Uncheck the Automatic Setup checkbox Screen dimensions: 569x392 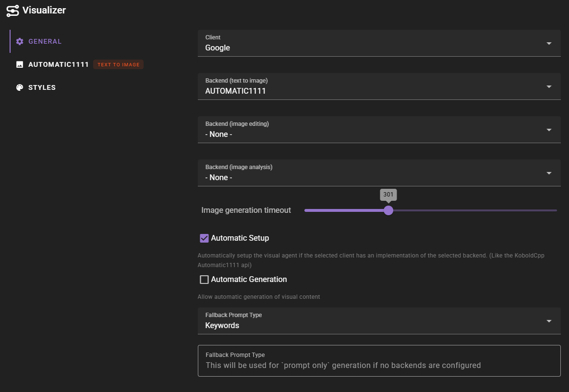pos(204,238)
